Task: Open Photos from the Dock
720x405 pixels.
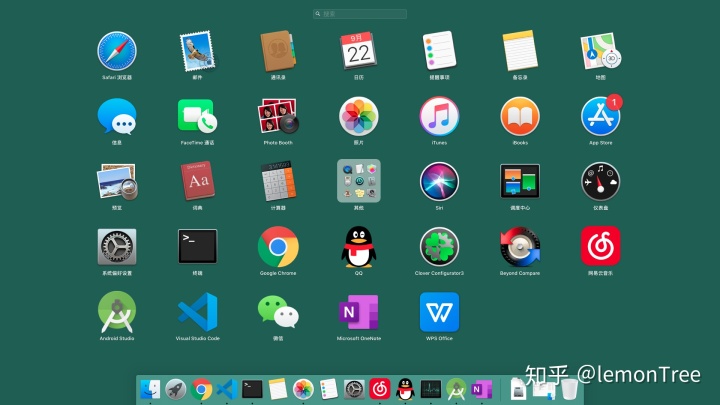Action: (303, 390)
